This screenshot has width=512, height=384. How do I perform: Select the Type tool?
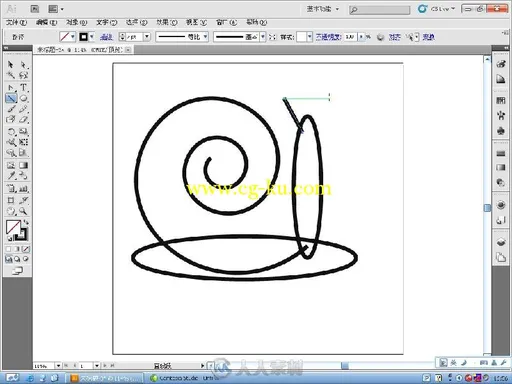point(23,88)
